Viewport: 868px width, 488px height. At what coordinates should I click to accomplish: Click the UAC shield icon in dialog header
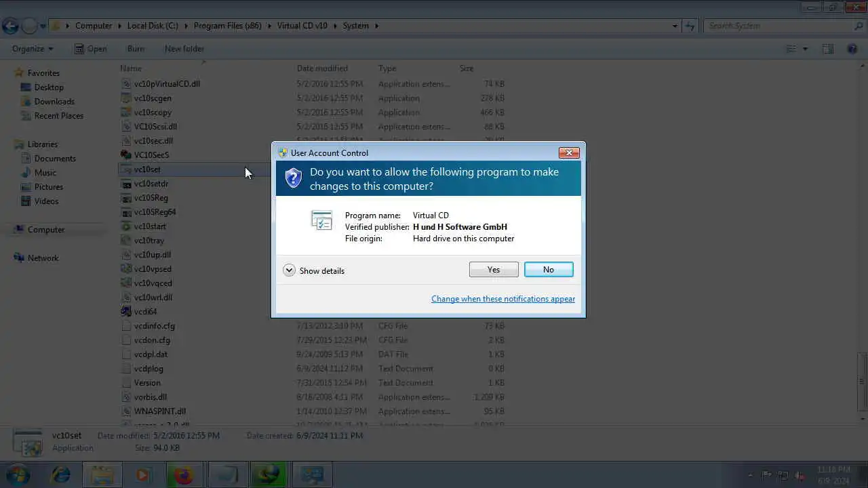[293, 178]
